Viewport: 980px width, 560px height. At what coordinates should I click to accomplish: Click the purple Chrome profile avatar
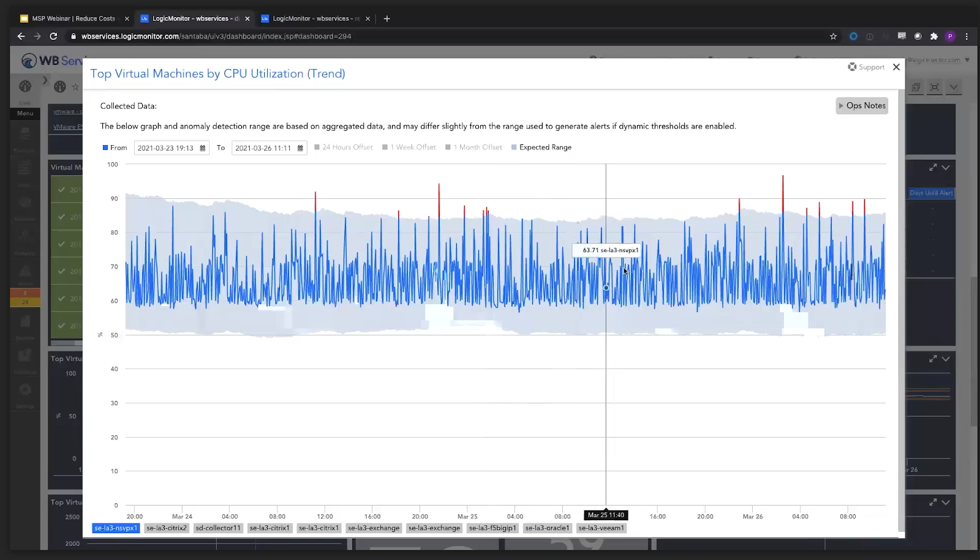click(950, 37)
